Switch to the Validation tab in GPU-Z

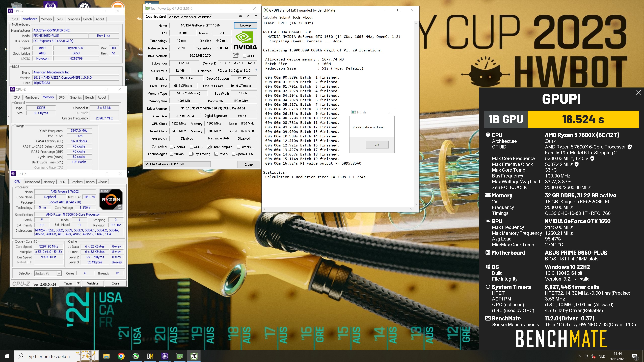tap(204, 17)
